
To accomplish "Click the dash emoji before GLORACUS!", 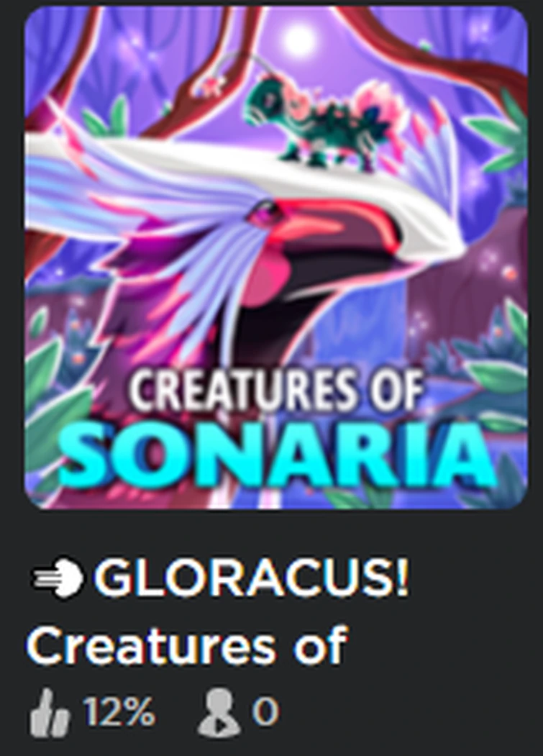I will (x=58, y=578).
